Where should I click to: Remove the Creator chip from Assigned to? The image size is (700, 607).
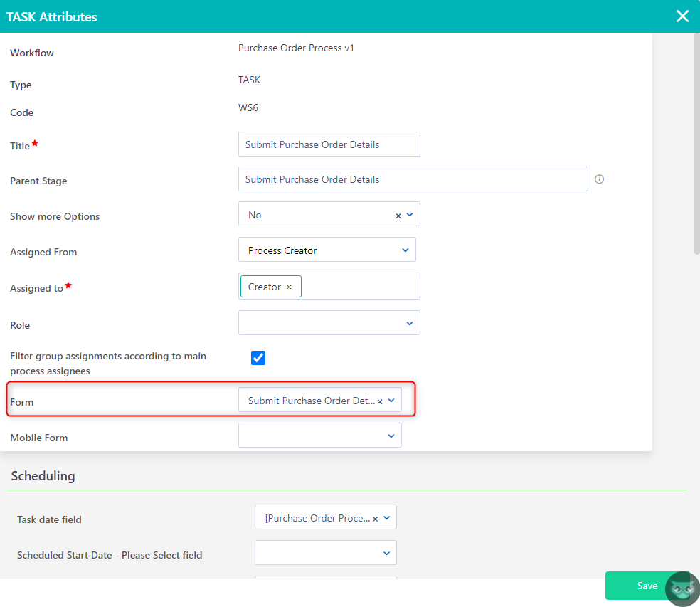point(287,286)
